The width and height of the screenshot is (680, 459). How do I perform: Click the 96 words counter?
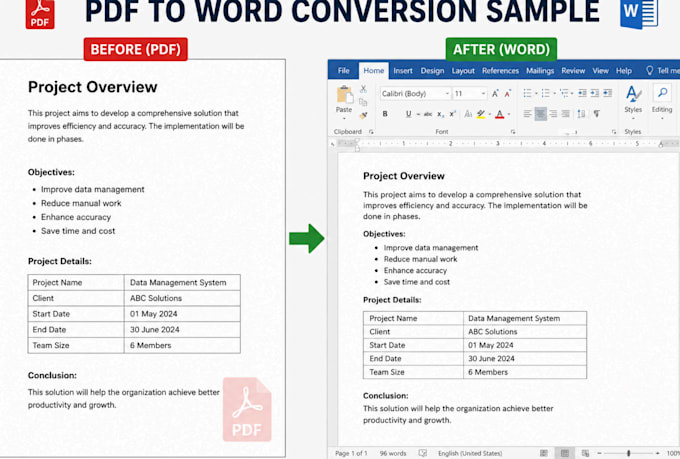point(393,453)
